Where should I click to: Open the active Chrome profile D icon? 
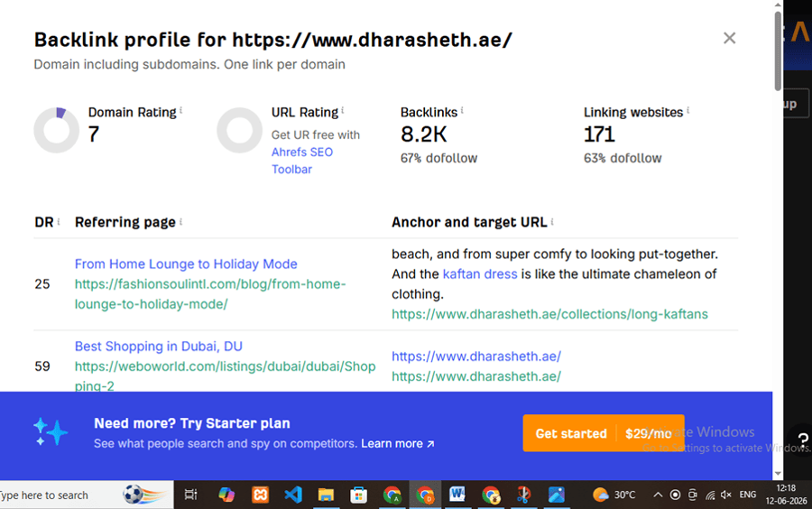pos(425,495)
